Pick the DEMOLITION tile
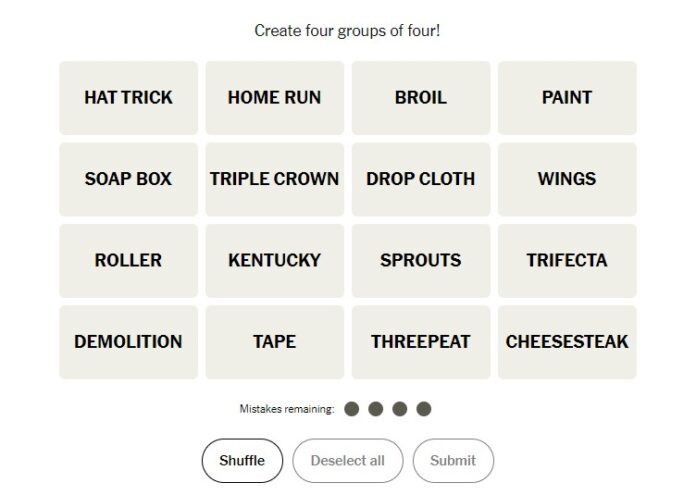The height and width of the screenshot is (495, 696). (x=128, y=342)
